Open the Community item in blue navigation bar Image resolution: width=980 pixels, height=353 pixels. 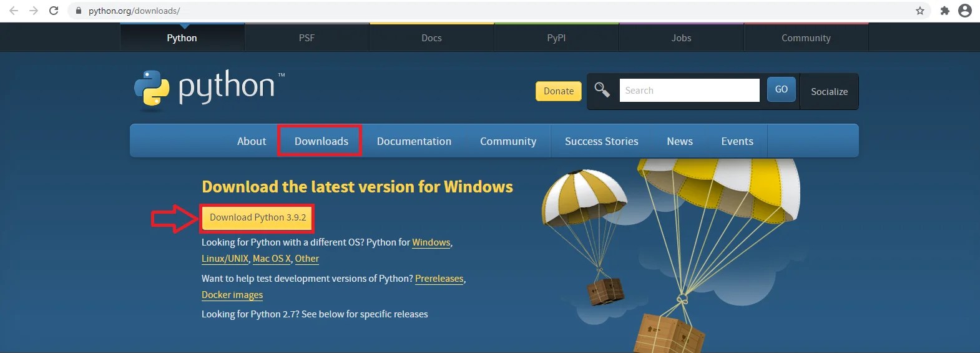tap(508, 141)
